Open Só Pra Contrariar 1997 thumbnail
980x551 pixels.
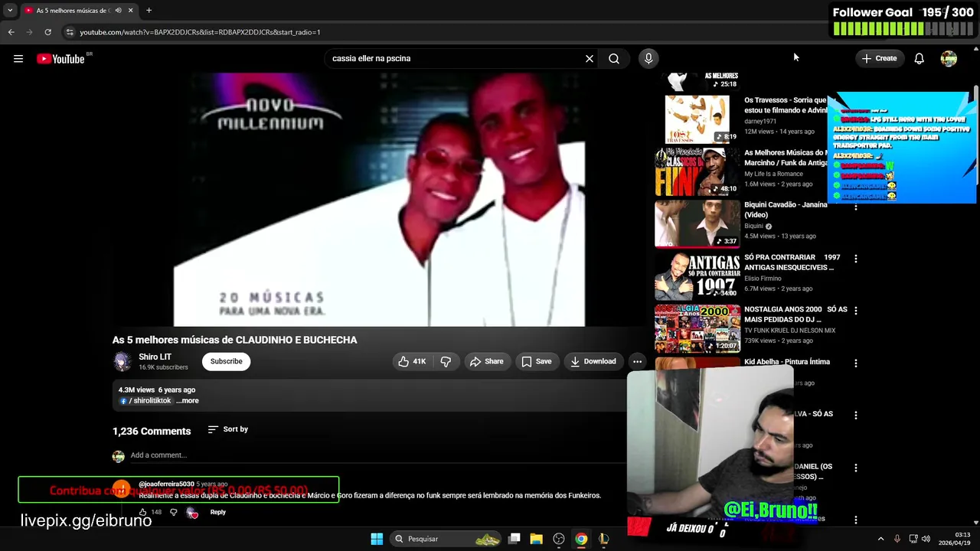697,275
